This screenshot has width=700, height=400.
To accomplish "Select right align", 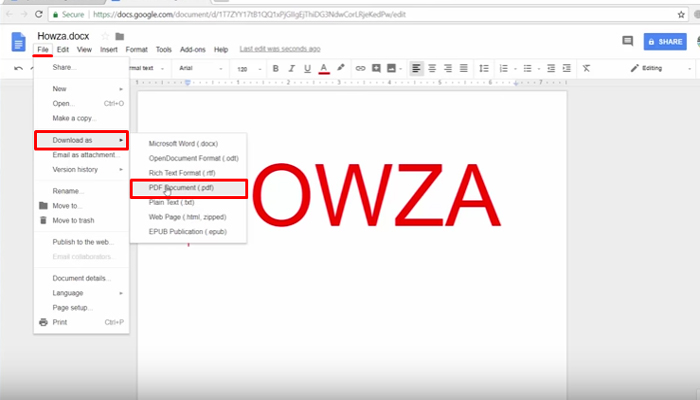I will coord(448,68).
